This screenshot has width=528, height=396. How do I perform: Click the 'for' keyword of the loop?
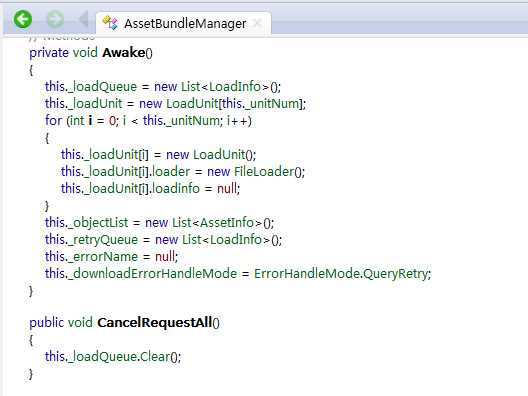54,121
